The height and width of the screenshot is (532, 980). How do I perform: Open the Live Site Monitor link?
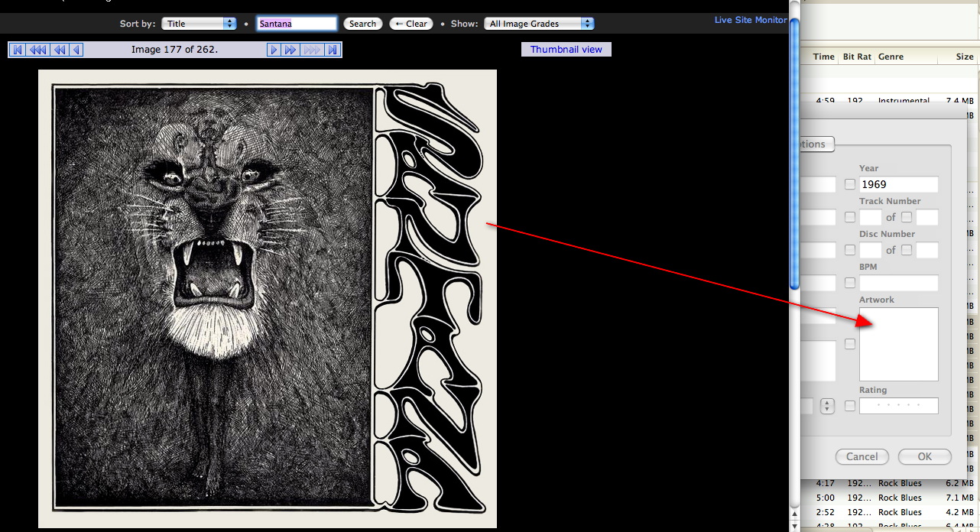click(x=751, y=20)
